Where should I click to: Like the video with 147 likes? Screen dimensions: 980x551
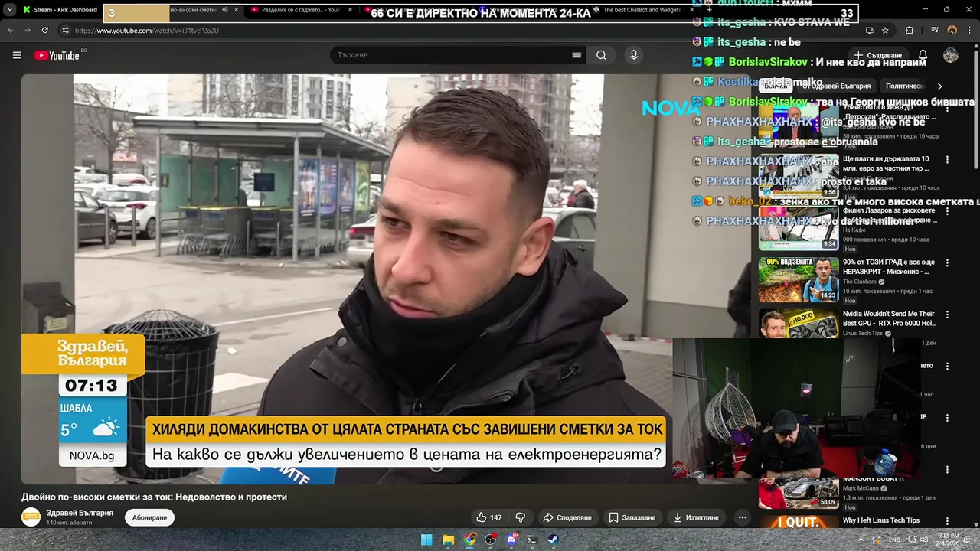488,517
